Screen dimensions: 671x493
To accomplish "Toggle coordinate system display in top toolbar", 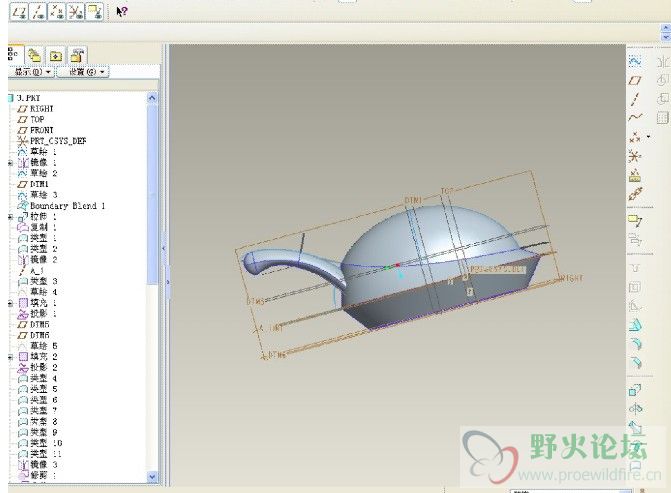I will tap(76, 12).
